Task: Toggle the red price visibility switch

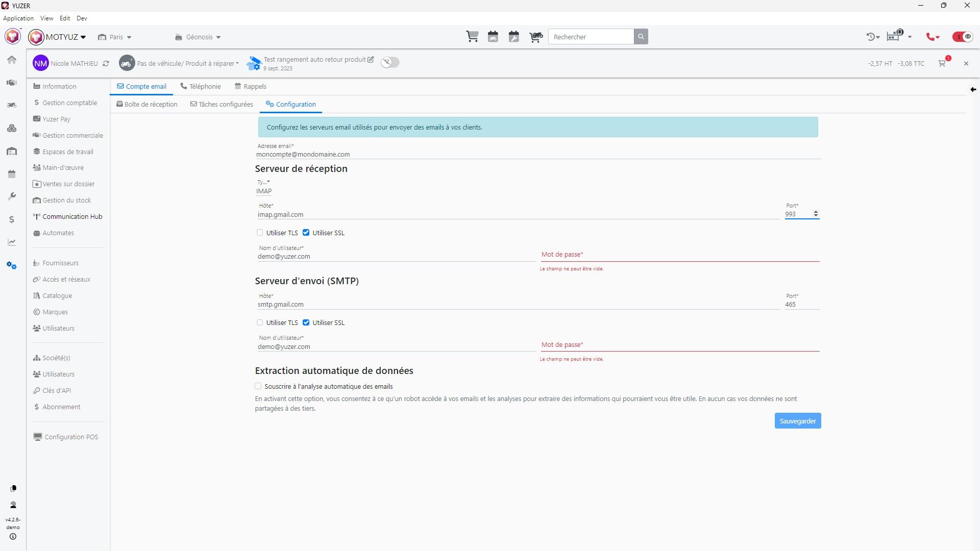Action: (962, 37)
